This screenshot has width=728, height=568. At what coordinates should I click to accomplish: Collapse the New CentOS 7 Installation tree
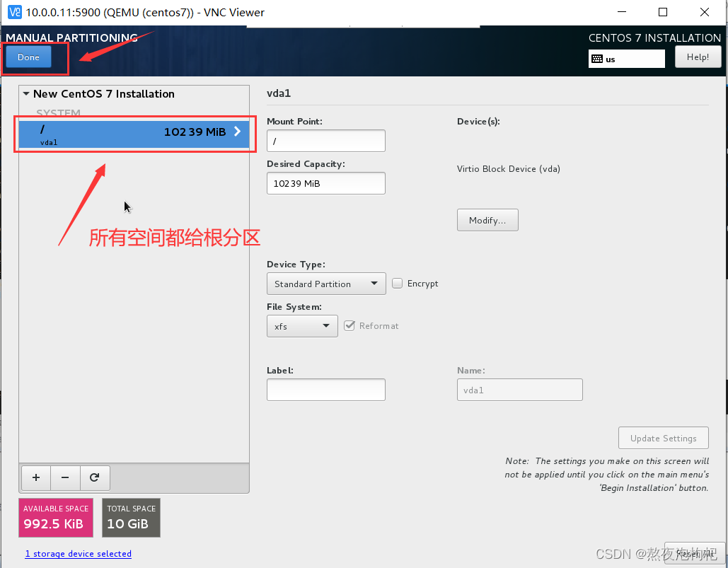[x=26, y=94]
